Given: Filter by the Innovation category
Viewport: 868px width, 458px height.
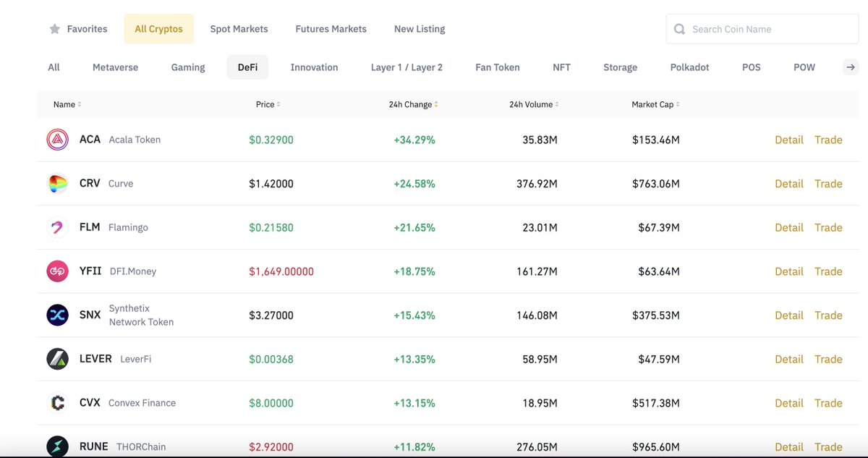Looking at the screenshot, I should tap(314, 67).
